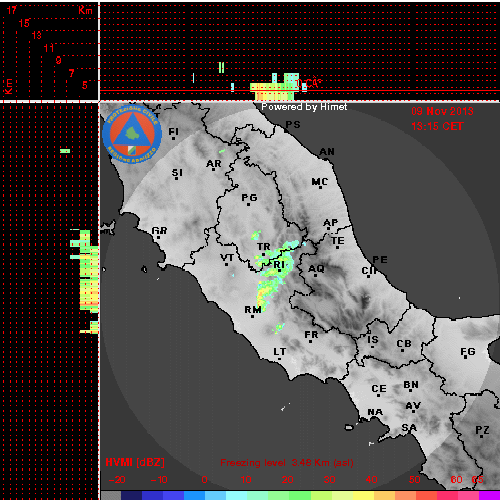Viewport: 500px width, 500px height.
Task: Click the '17' height axis label
Action: [11, 10]
